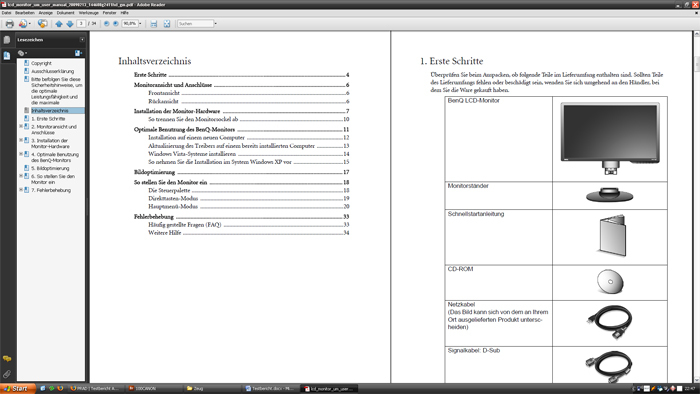700x394 pixels.
Task: Click the zoom in (plus) button
Action: [x=116, y=24]
